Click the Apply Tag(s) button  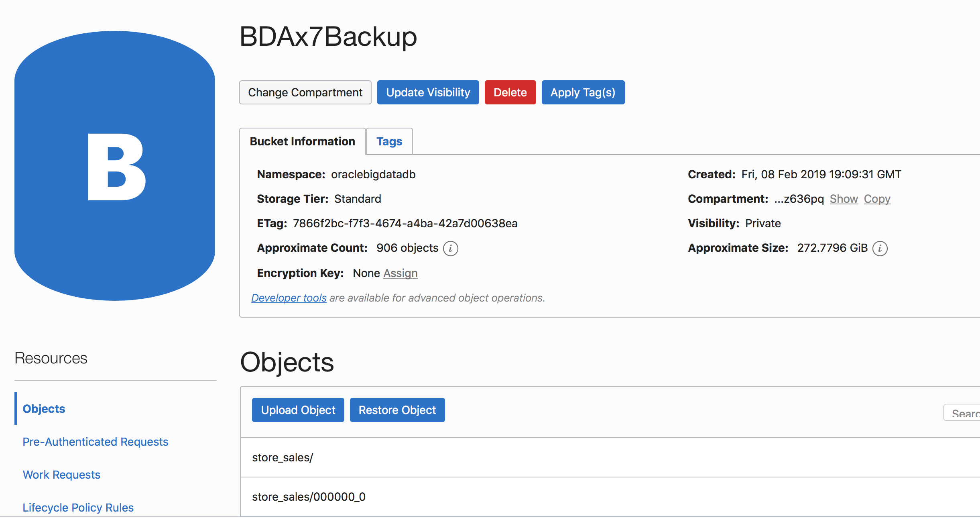coord(583,92)
